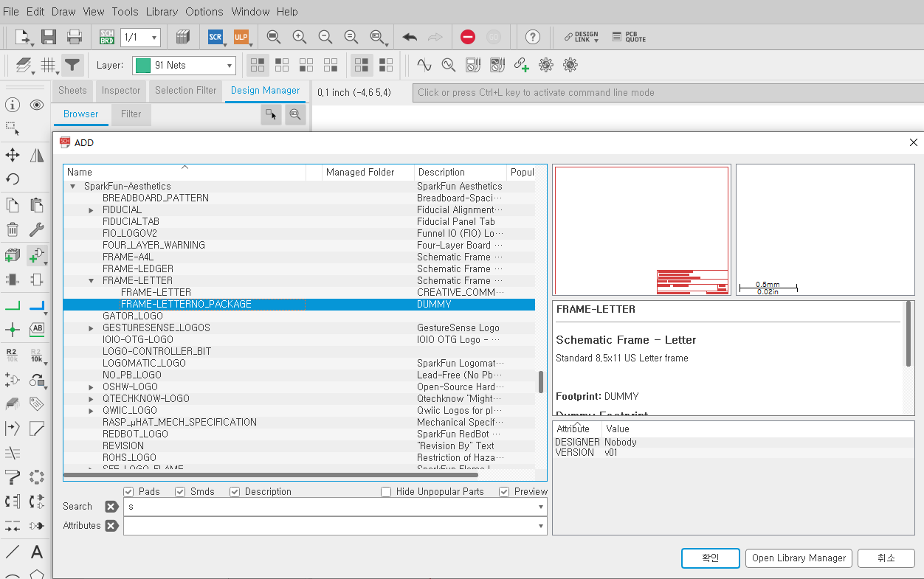Click the parts list horizontal scrollbar
This screenshot has width=924, height=579.
[x=270, y=476]
